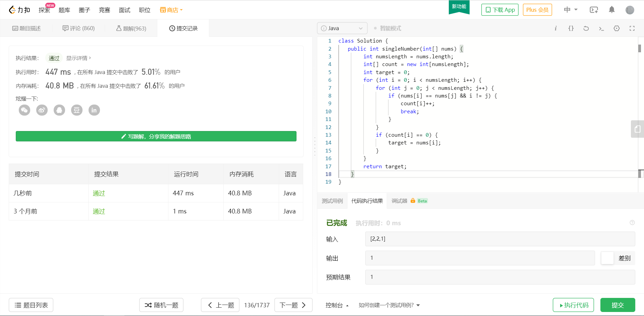Image resolution: width=644 pixels, height=316 pixels.
Task: Go to 上一题 previous problem
Action: (x=220, y=305)
